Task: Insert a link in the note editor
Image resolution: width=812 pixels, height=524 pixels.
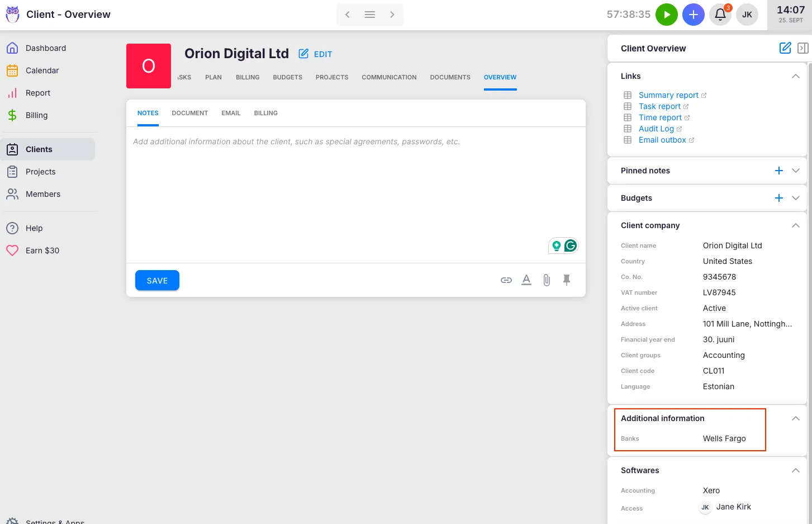Action: point(506,280)
